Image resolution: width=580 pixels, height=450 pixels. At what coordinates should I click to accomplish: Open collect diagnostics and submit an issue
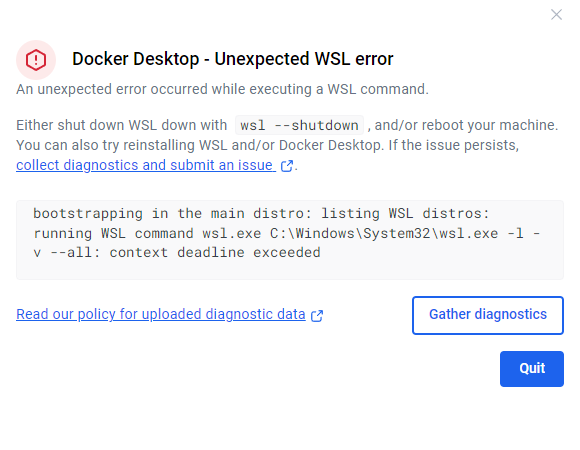(x=146, y=165)
